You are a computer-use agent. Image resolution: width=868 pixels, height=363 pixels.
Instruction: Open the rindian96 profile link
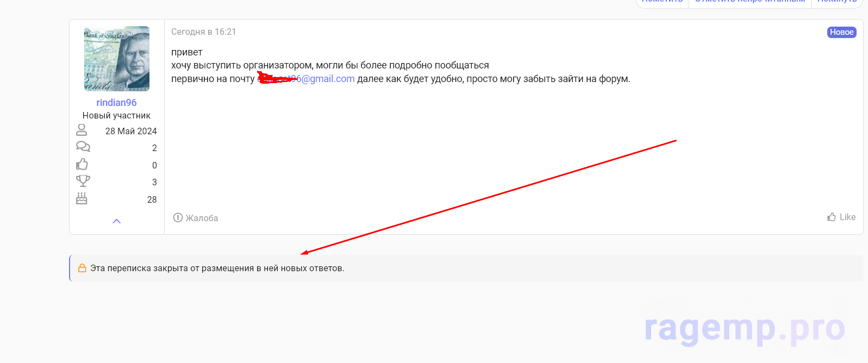point(116,103)
